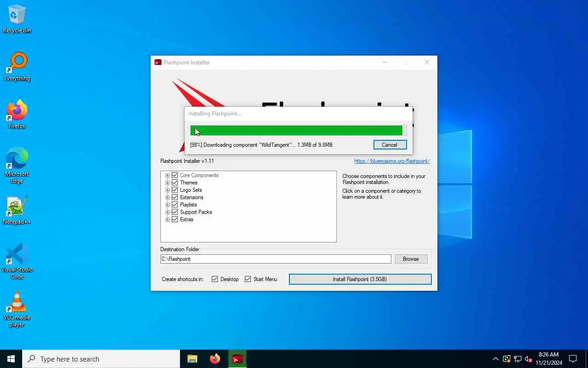Expand the Themes tree node

pos(167,183)
